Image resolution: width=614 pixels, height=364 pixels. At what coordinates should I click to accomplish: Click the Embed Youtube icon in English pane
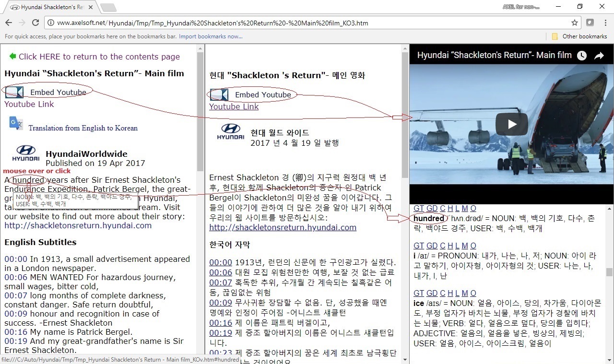pos(14,92)
